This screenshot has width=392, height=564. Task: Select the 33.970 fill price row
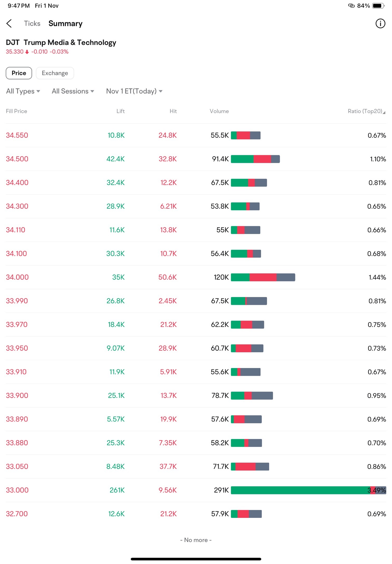pyautogui.click(x=196, y=325)
